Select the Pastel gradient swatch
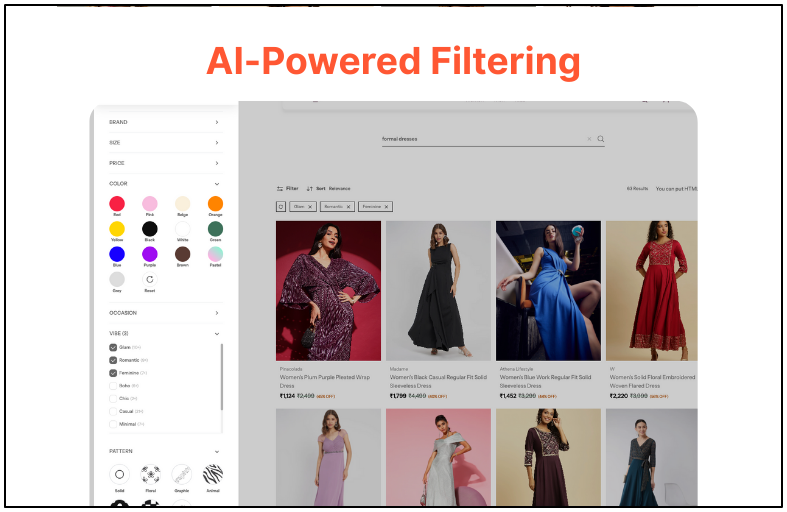 215,254
